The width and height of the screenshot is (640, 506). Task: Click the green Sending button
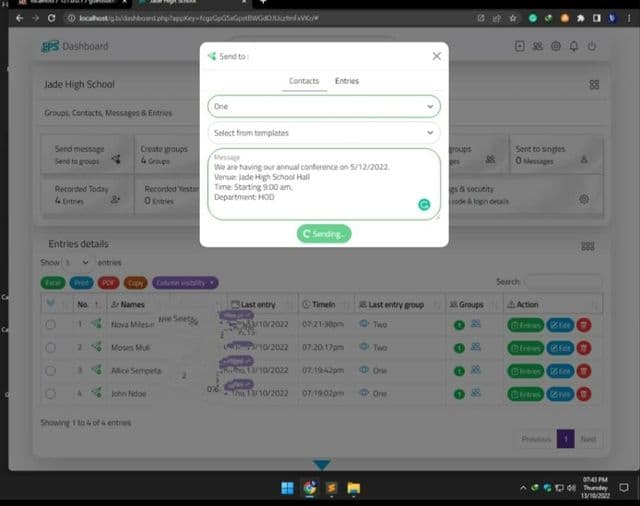[324, 234]
